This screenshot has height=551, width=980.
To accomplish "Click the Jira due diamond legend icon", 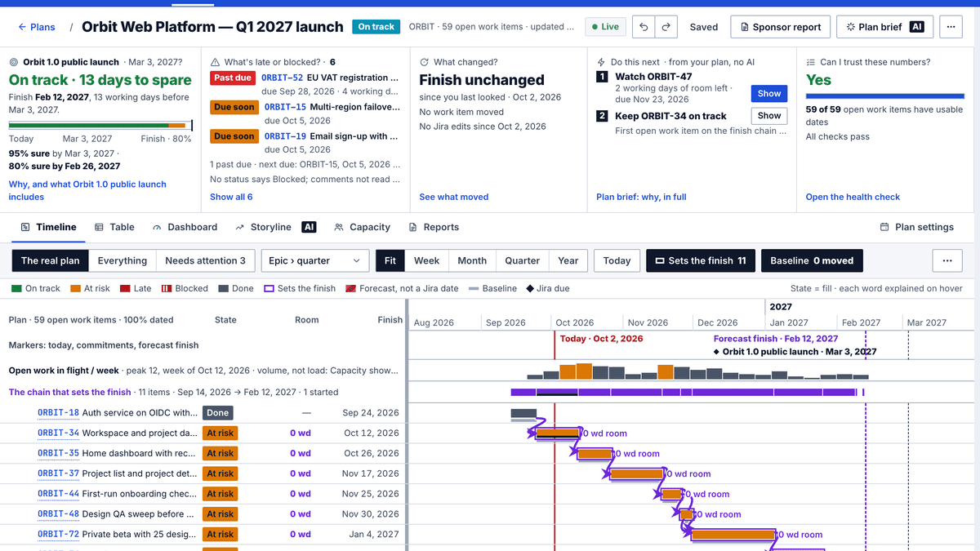I will click(530, 288).
